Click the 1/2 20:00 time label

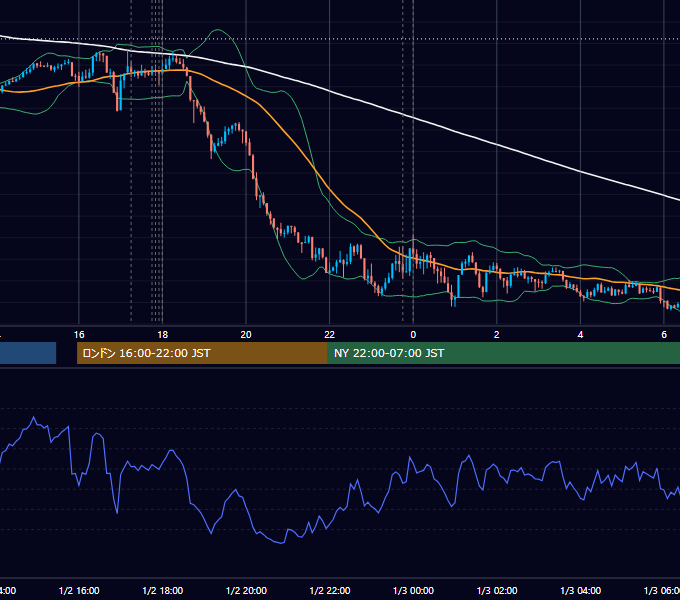(x=246, y=590)
